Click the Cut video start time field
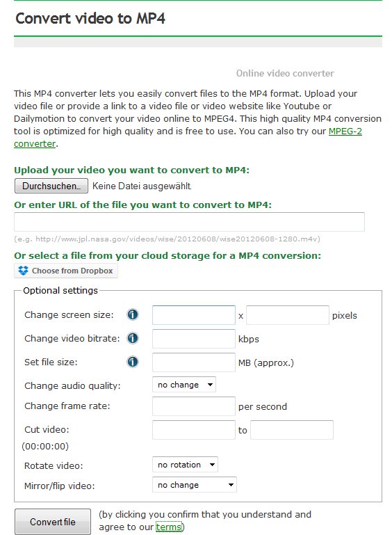 pos(194,429)
